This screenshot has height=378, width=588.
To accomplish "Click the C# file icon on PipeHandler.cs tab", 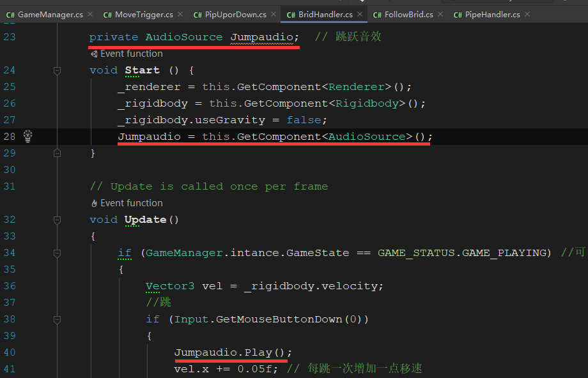I will pos(458,15).
